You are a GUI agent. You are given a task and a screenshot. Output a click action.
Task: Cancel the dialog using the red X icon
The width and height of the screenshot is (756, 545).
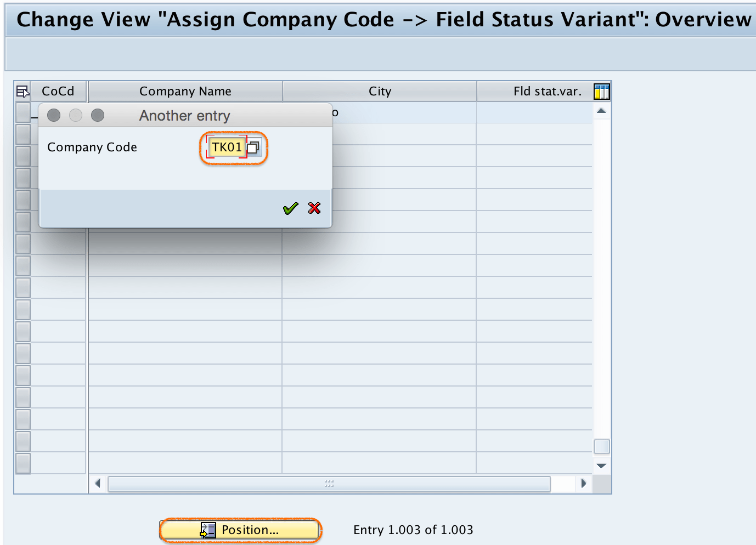(314, 208)
